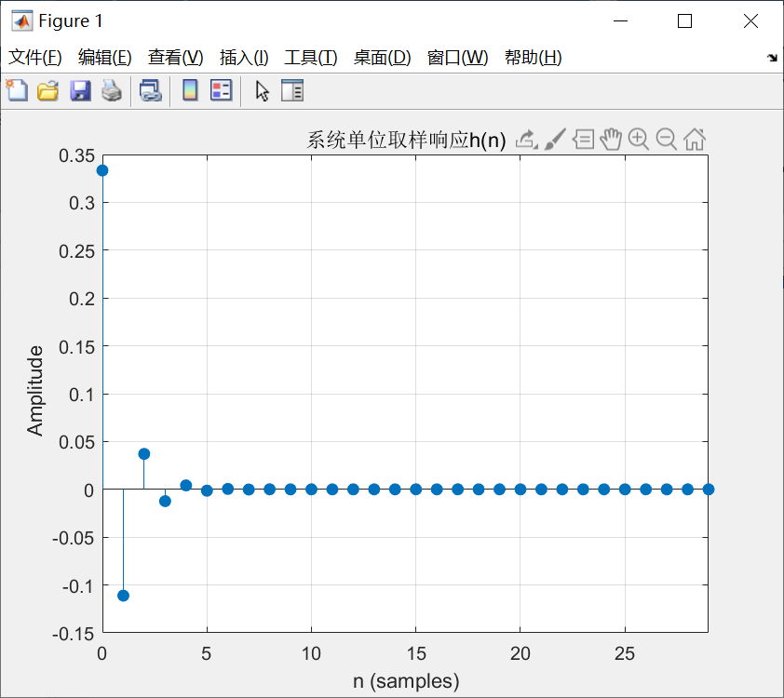Restore the default view with the home icon
This screenshot has height=698, width=784.
(x=695, y=140)
